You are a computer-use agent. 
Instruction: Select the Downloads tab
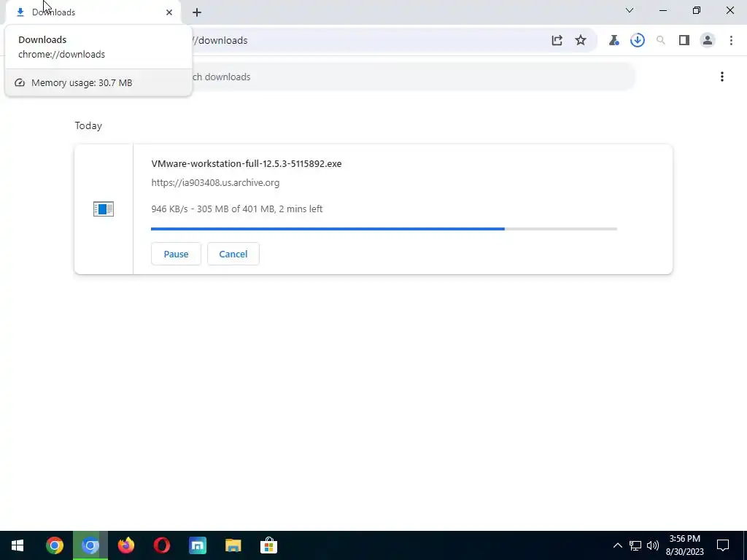[x=93, y=12]
